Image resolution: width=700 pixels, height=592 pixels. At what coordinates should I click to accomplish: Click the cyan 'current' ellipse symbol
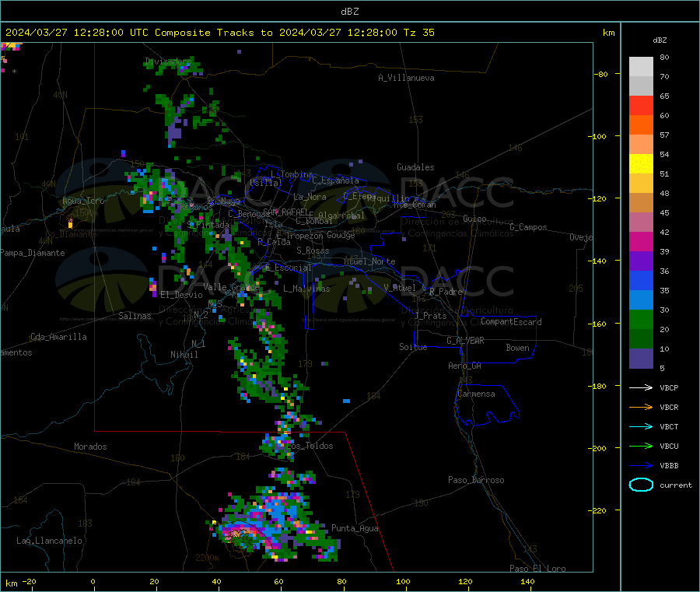pos(641,485)
